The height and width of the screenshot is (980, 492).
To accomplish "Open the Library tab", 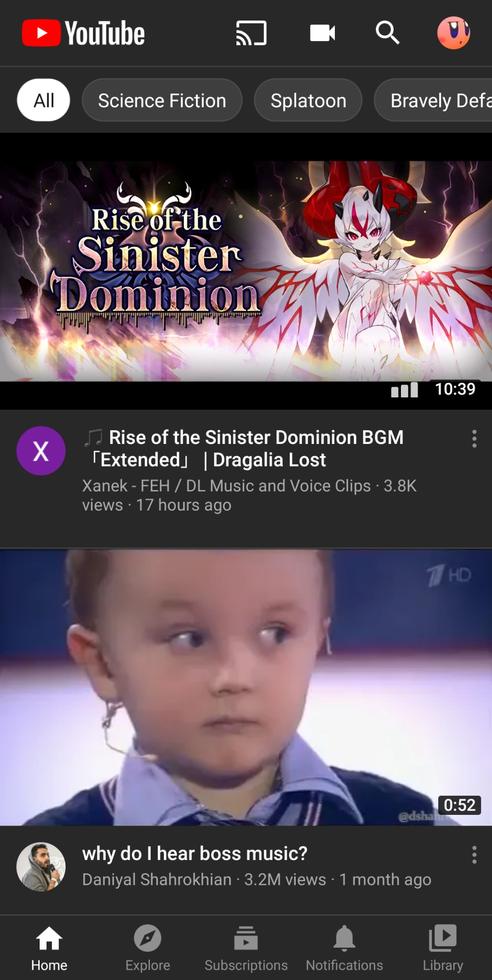I will point(443,948).
